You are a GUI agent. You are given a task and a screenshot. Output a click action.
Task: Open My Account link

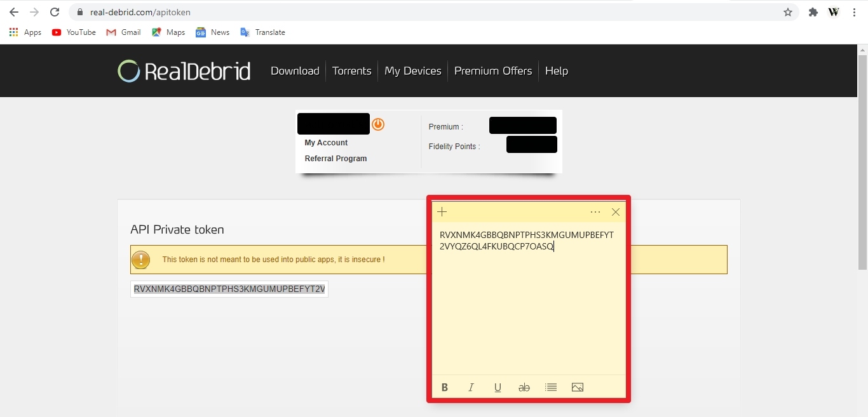click(x=326, y=143)
